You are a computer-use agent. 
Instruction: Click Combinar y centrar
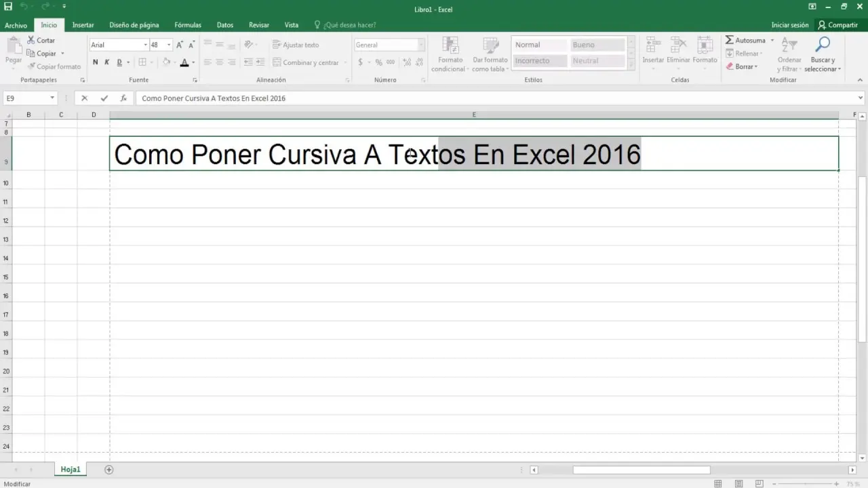pyautogui.click(x=305, y=62)
